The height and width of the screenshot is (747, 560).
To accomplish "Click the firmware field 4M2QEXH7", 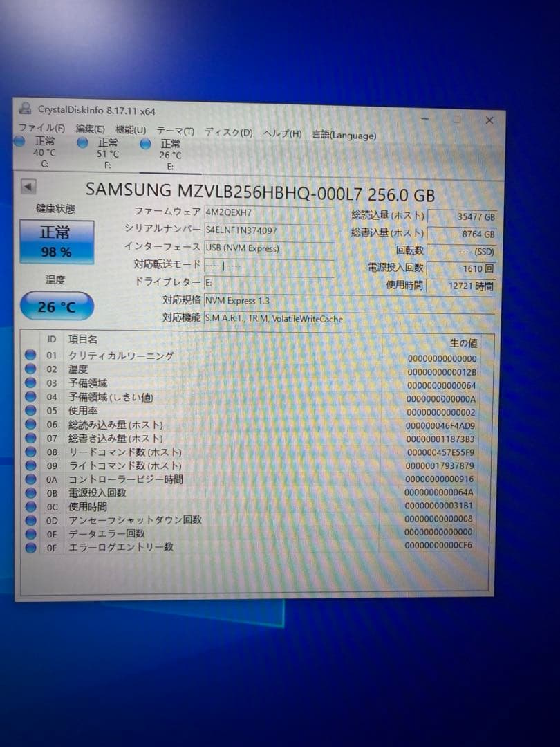I will pyautogui.click(x=269, y=213).
